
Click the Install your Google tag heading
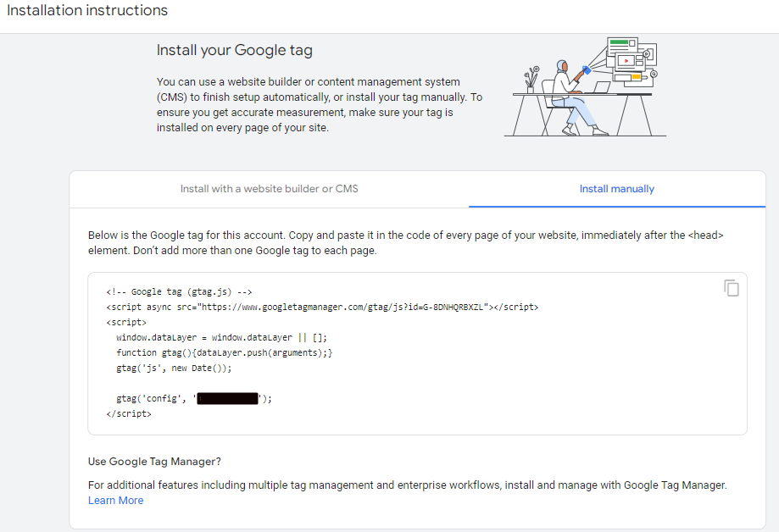coord(235,50)
